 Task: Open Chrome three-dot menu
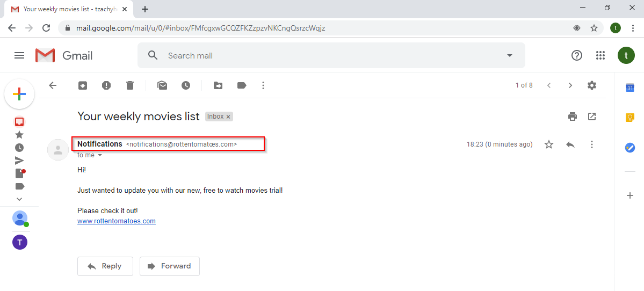point(633,28)
